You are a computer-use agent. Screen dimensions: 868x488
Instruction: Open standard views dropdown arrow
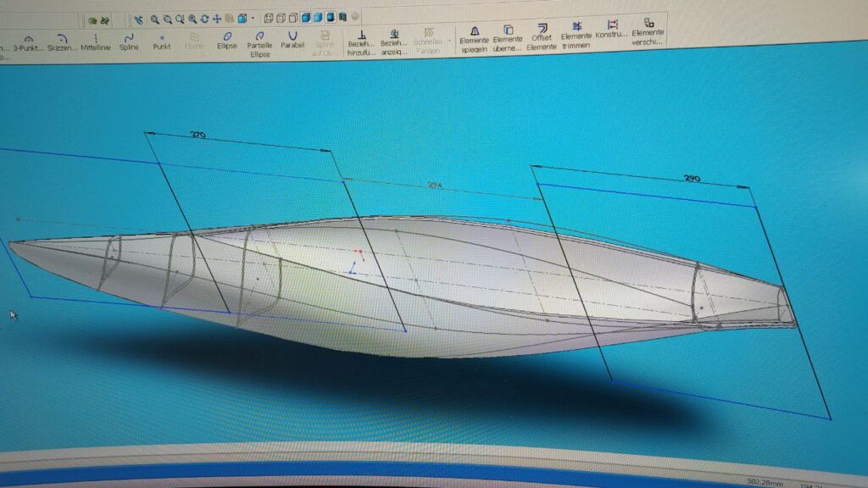click(253, 19)
